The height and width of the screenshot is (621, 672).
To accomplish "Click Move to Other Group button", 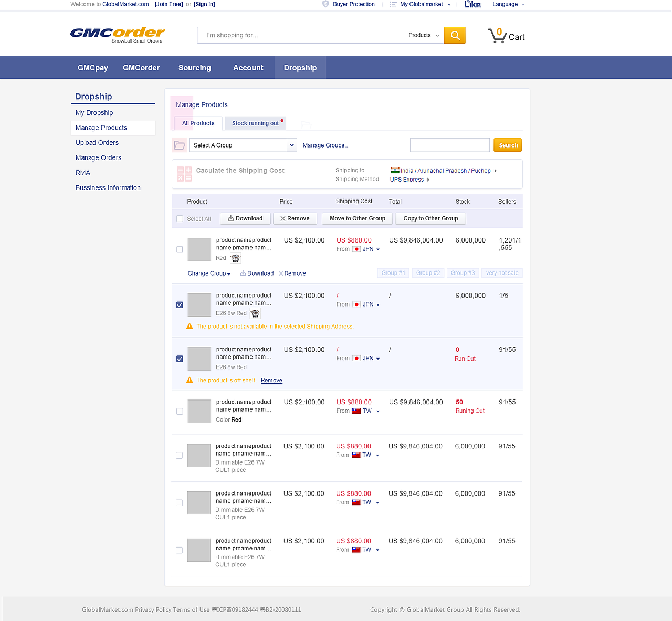I will 358,218.
